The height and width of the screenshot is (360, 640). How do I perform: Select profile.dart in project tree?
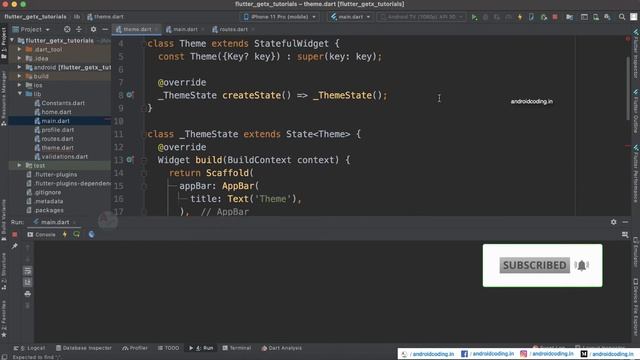coord(54,130)
